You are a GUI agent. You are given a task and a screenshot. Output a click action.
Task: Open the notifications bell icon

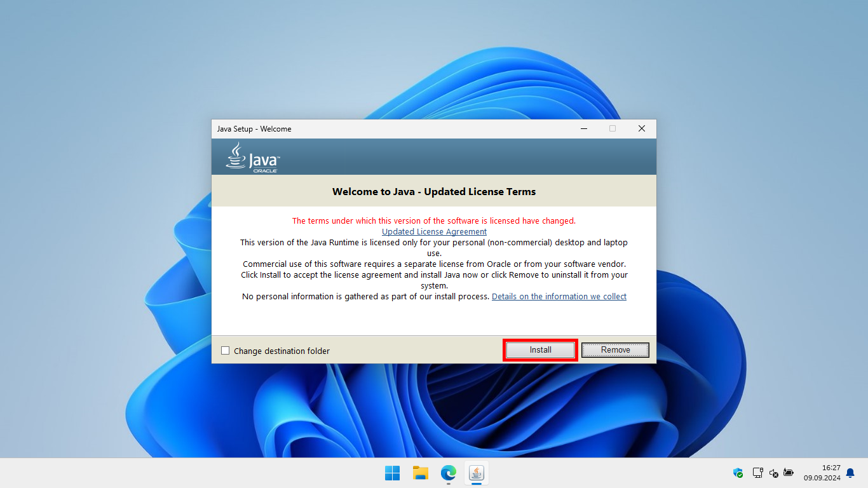[x=850, y=473]
